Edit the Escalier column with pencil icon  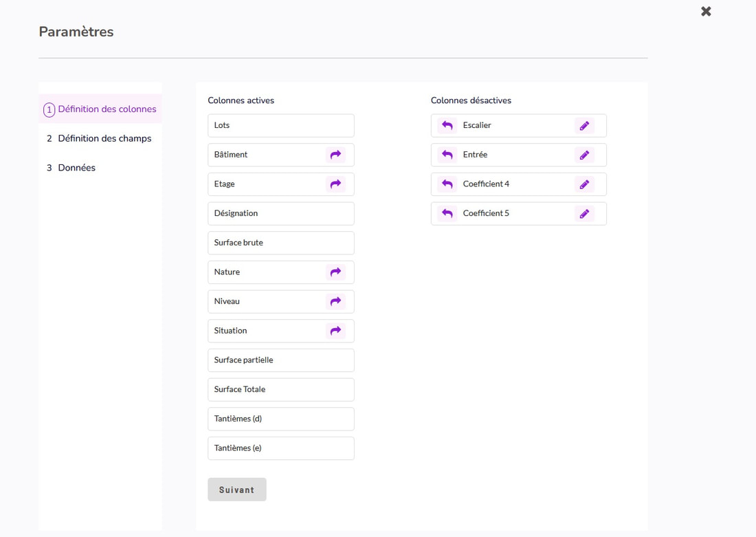584,126
